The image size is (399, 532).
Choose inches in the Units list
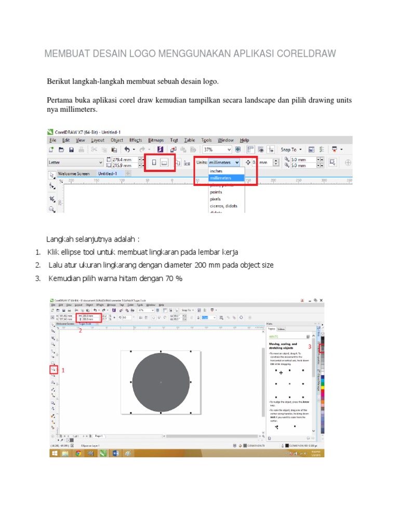(x=227, y=171)
